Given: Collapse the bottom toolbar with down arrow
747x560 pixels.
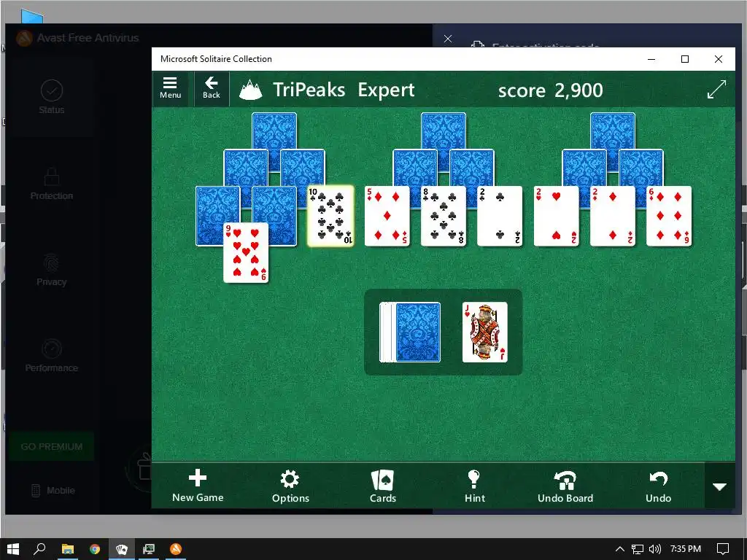Looking at the screenshot, I should pyautogui.click(x=719, y=486).
